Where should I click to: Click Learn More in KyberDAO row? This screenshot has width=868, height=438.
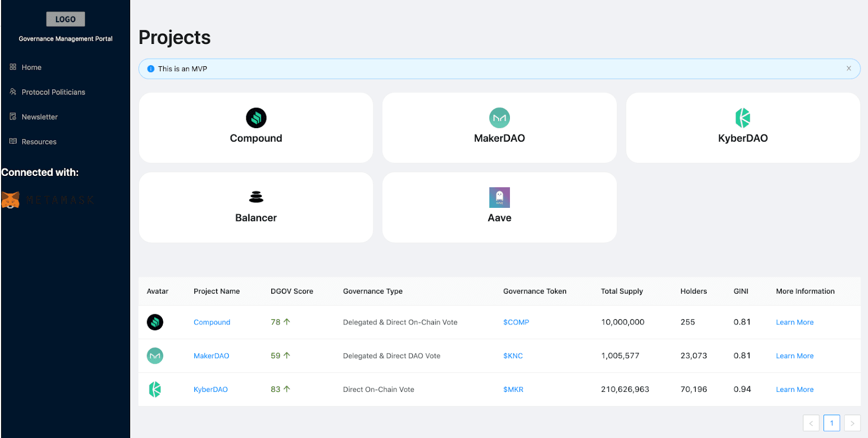(795, 390)
